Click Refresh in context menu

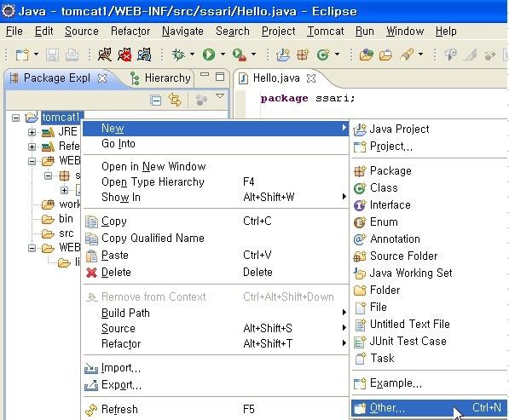pos(216,409)
